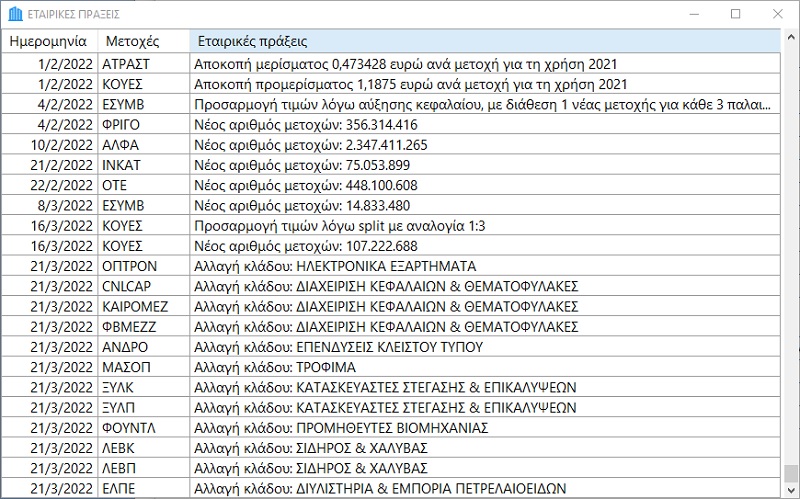The height and width of the screenshot is (499, 800).
Task: Select the ΦΟΥΝΤΛ stock cell
Action: coord(143,428)
